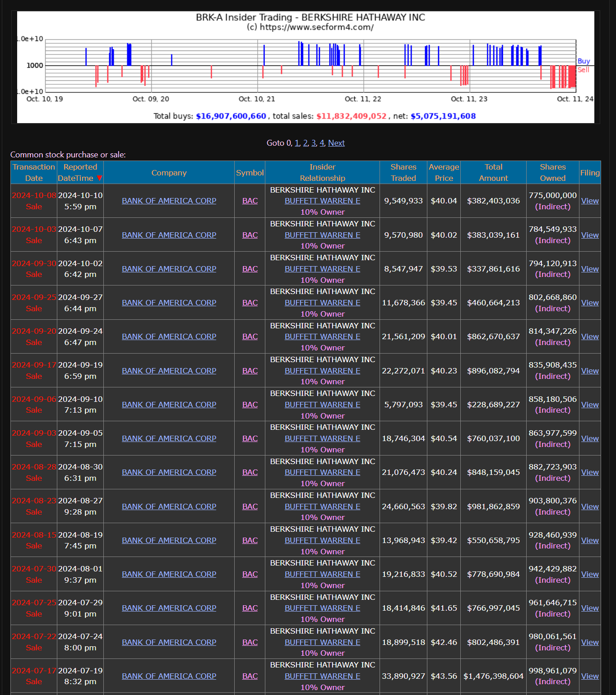
Task: Click net figure $5,075,191,608
Action: coord(443,116)
